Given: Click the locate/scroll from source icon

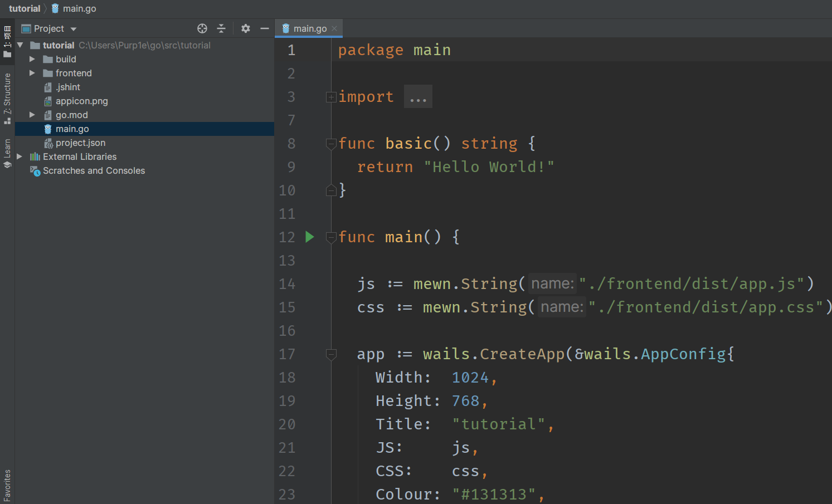Looking at the screenshot, I should pos(202,28).
